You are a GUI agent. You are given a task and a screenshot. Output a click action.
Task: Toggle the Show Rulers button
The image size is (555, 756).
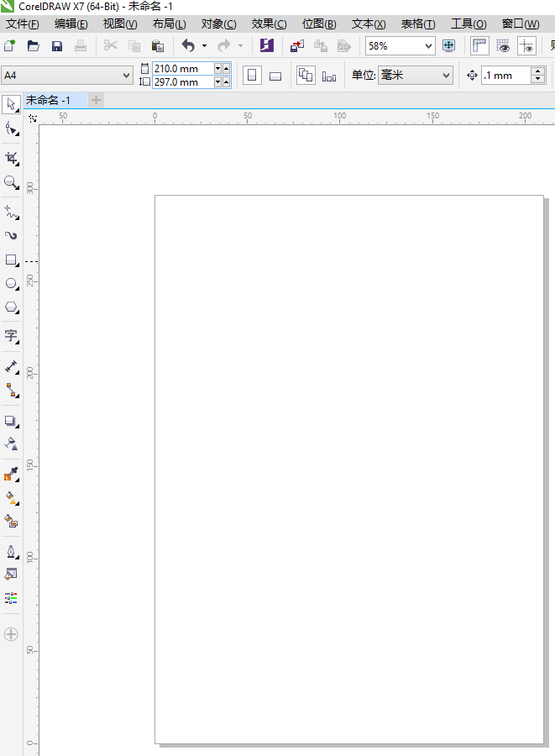coord(479,46)
